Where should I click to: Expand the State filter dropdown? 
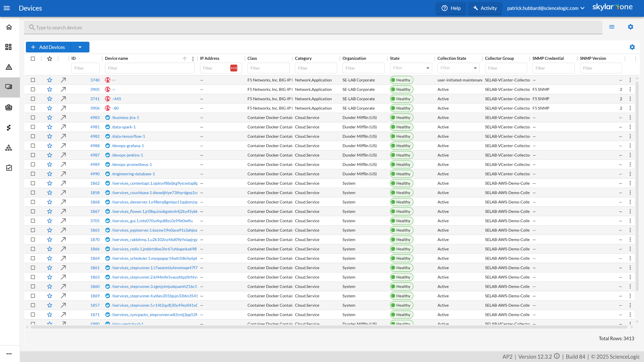click(428, 68)
